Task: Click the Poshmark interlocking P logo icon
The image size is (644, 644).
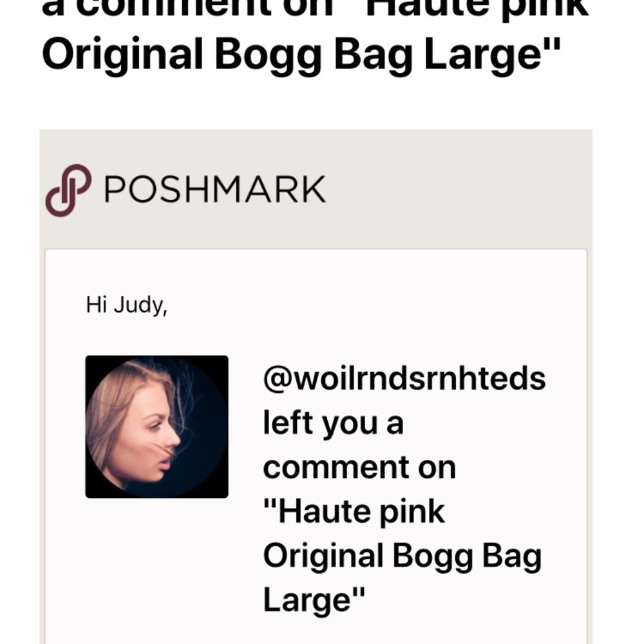Action: tap(68, 190)
